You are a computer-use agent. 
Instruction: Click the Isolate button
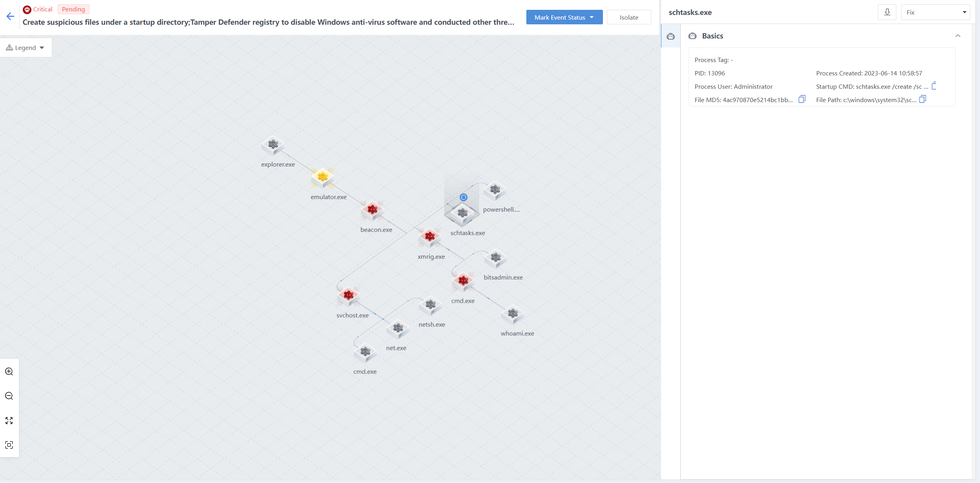click(x=628, y=17)
